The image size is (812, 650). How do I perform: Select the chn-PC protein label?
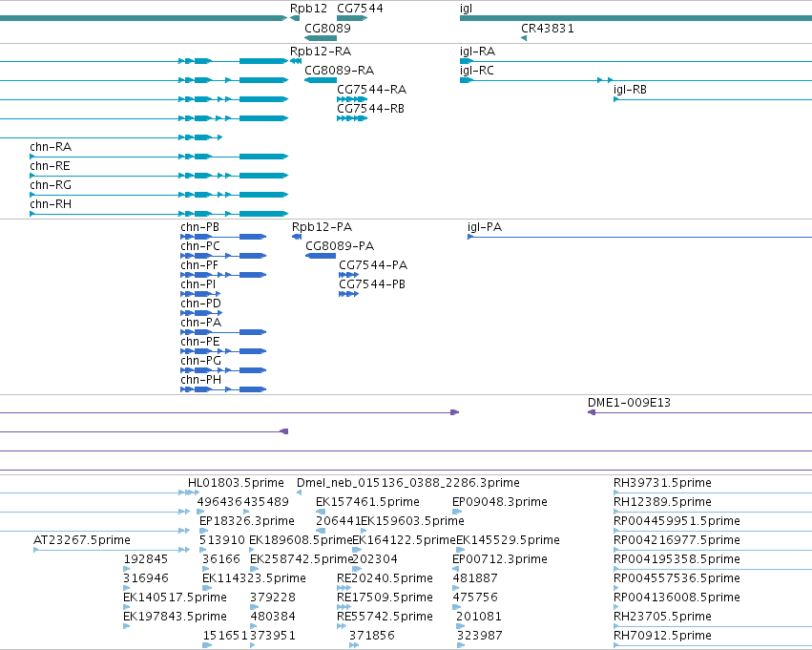tap(200, 246)
